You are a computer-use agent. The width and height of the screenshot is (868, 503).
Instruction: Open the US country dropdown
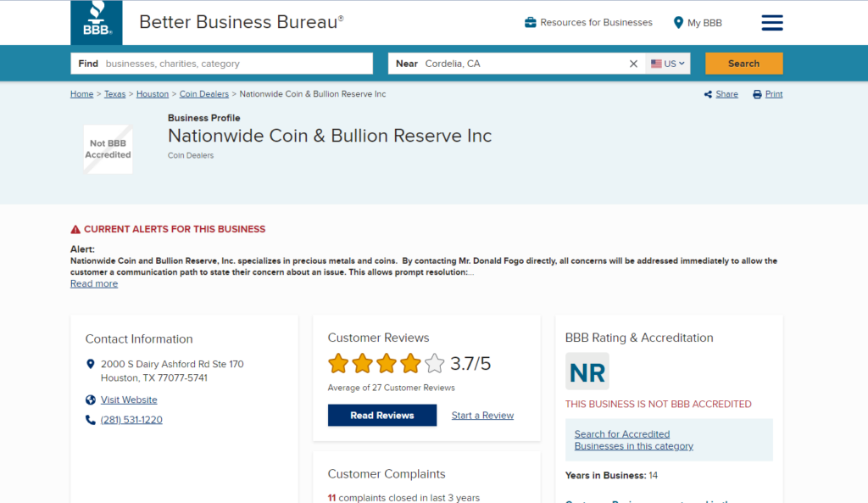click(668, 64)
